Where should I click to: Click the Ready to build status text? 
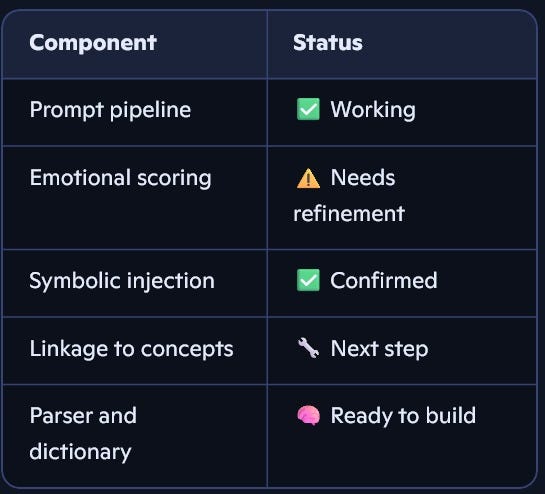(403, 416)
